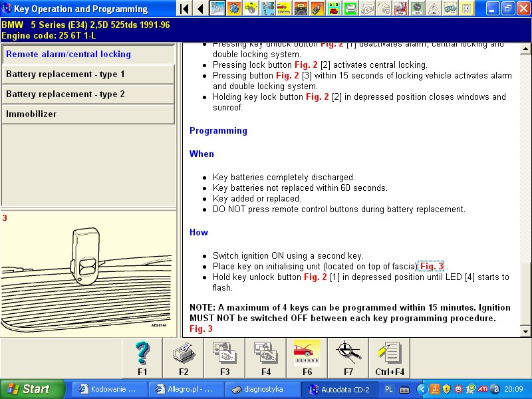Click the green printer toolbar icon

coord(350,9)
